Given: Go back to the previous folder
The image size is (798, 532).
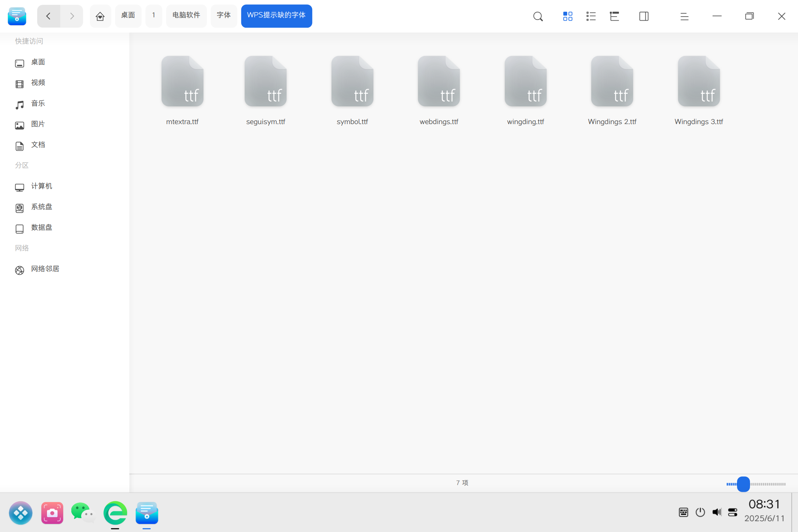Looking at the screenshot, I should point(48,16).
